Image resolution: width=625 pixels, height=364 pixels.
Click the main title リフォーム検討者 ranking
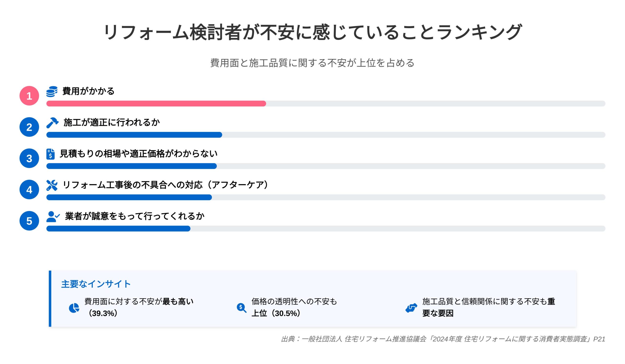pyautogui.click(x=312, y=32)
